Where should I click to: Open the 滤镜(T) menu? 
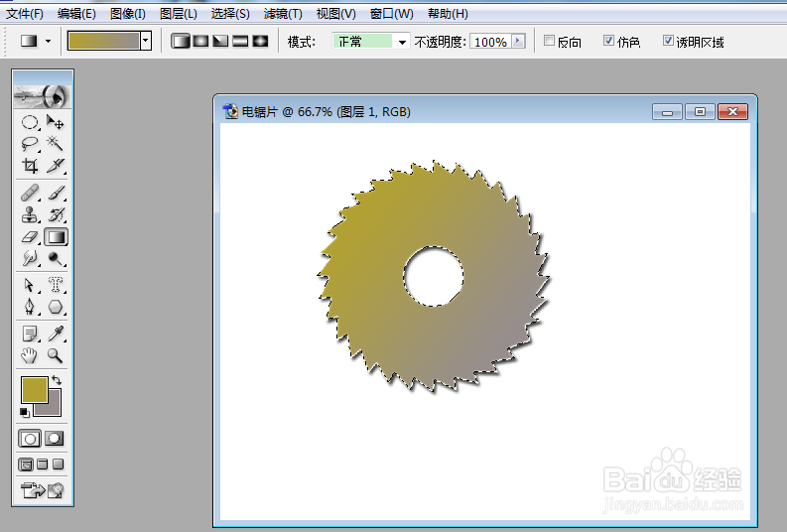(x=283, y=14)
